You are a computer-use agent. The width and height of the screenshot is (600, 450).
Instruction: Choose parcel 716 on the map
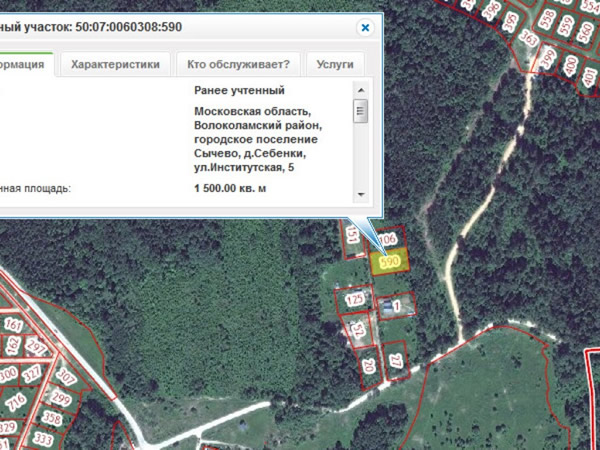click(x=17, y=402)
